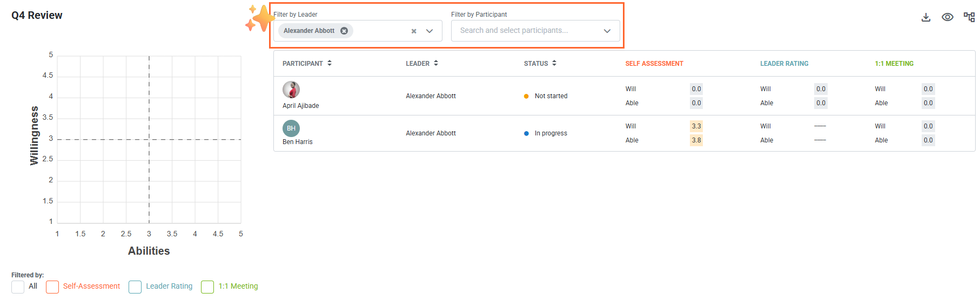Viewport: 980px width, 300px height.
Task: Click April Ajibade's profile photo
Action: click(291, 90)
